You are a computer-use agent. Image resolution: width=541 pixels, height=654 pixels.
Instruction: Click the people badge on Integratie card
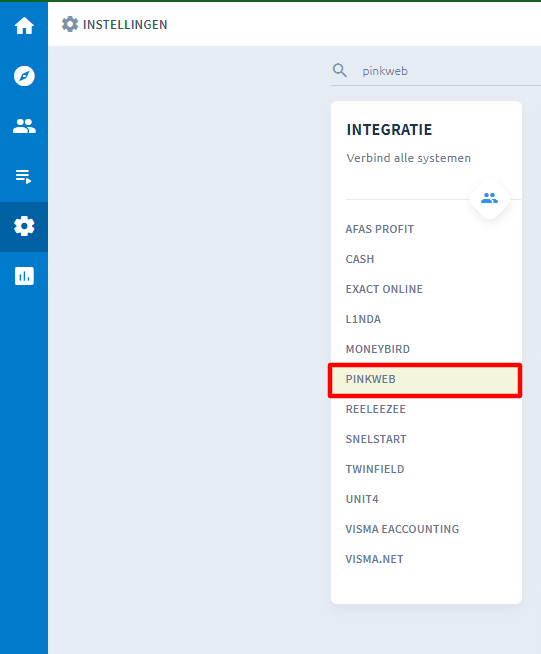point(489,199)
